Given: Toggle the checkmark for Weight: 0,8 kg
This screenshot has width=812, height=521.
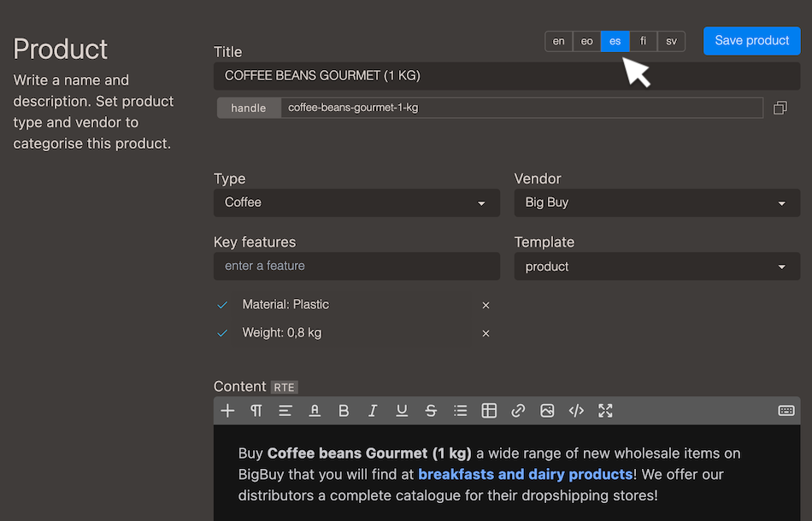Looking at the screenshot, I should (x=222, y=332).
